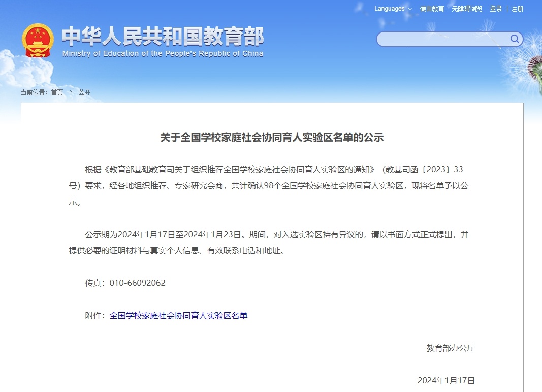Open the 公开 breadcrumb section
The image size is (542, 392).
(84, 92)
